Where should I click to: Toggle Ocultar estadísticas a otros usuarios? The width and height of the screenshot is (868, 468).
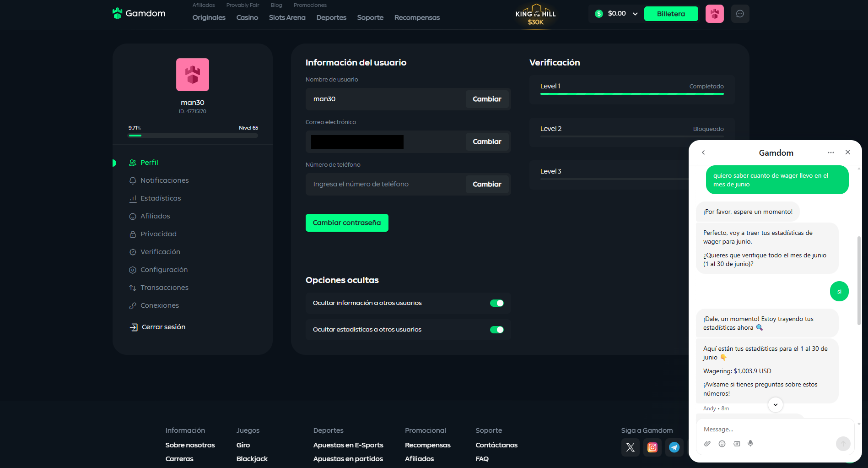(497, 330)
